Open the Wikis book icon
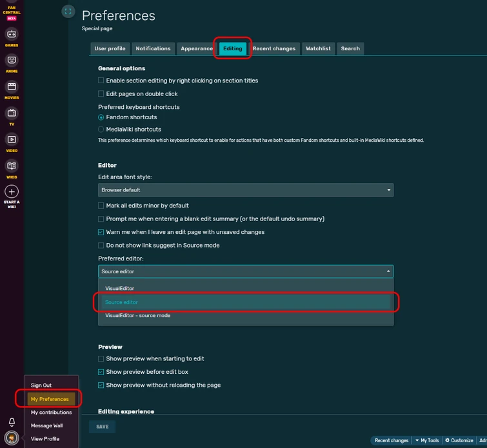This screenshot has height=448, width=487. tap(12, 166)
